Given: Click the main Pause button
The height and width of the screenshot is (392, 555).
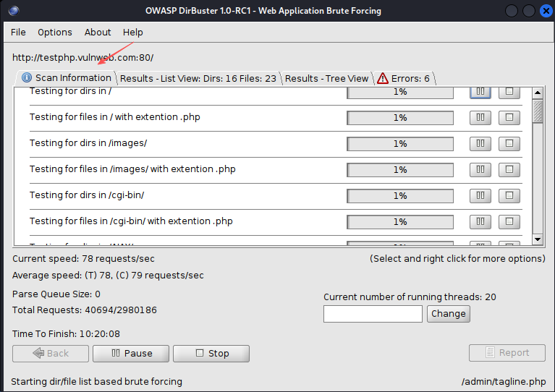Looking at the screenshot, I should tap(131, 354).
